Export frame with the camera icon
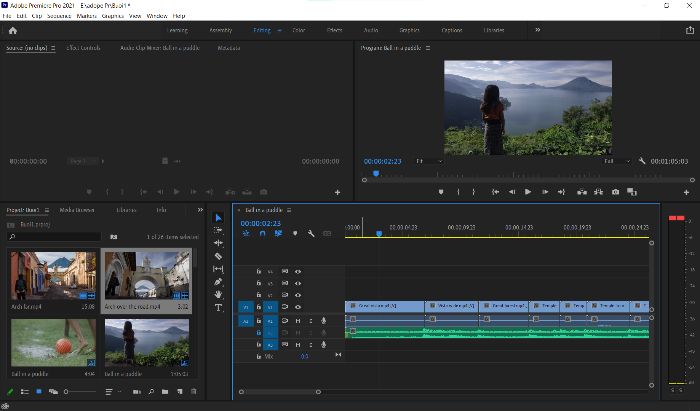 [616, 192]
